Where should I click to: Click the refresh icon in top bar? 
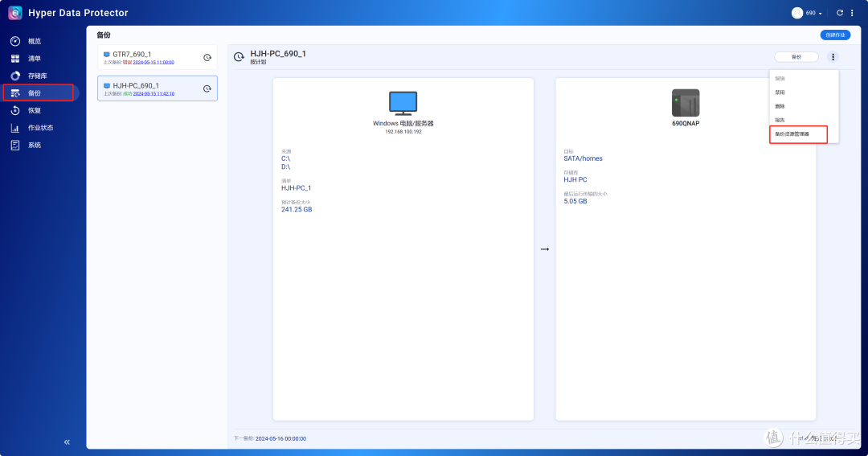pyautogui.click(x=840, y=13)
